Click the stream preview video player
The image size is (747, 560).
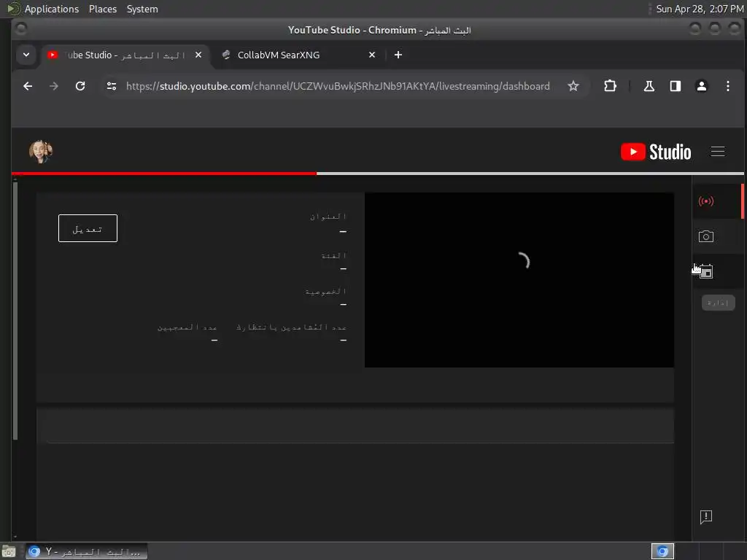click(x=519, y=279)
